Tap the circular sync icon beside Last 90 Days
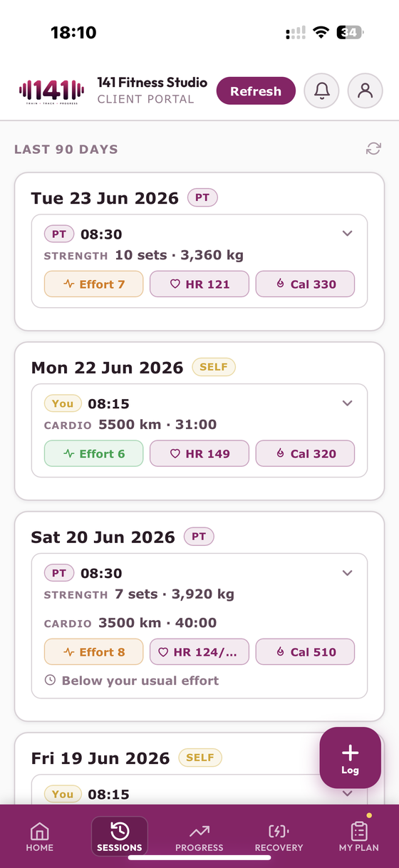 pos(373,148)
